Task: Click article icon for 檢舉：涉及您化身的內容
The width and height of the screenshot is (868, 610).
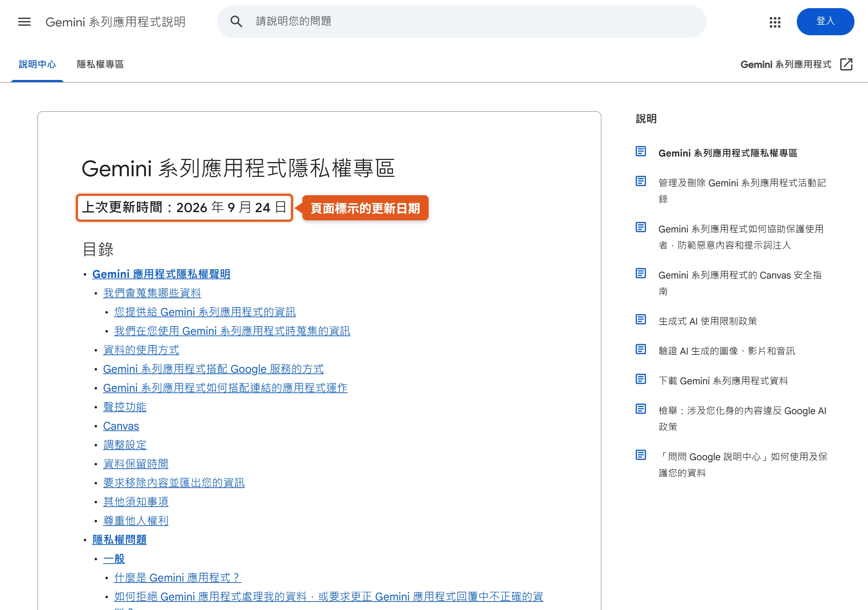Action: (x=640, y=409)
